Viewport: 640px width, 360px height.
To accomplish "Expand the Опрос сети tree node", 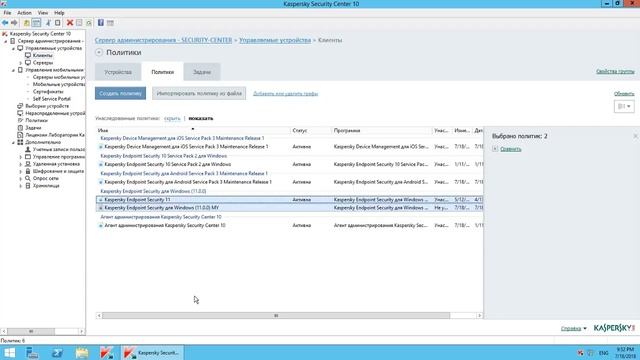I will tap(20, 178).
